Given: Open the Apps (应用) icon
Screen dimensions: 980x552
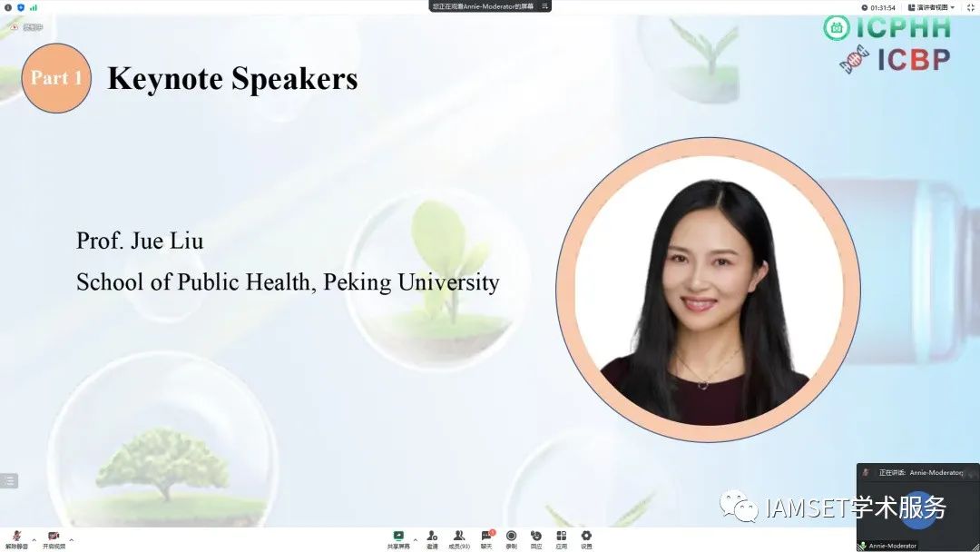Looking at the screenshot, I should point(562,538).
